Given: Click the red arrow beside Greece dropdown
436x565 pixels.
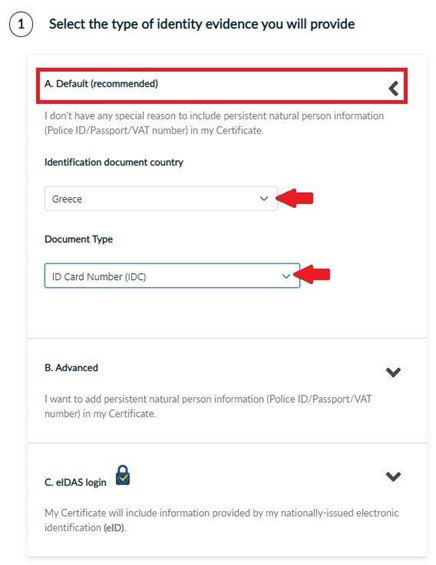Looking at the screenshot, I should click(x=295, y=198).
